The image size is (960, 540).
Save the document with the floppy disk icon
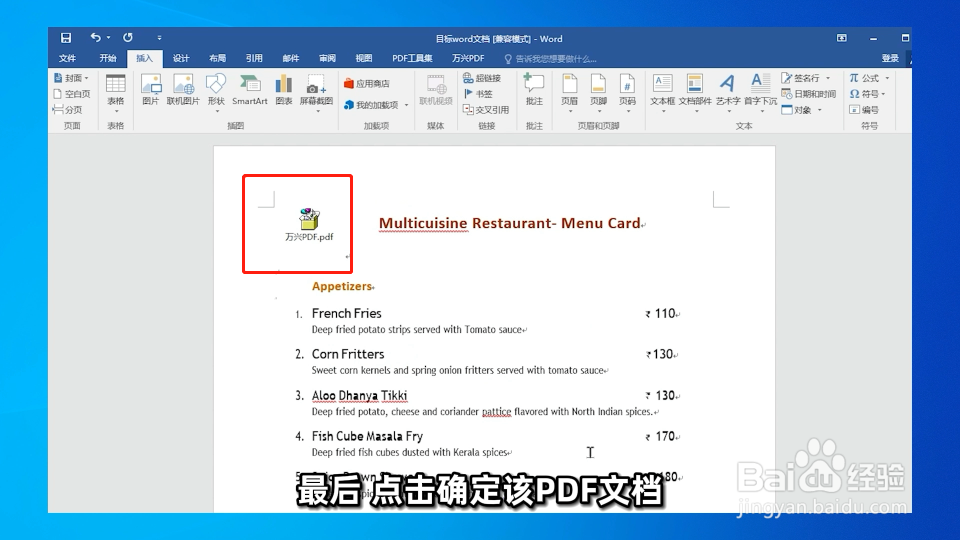[66, 38]
